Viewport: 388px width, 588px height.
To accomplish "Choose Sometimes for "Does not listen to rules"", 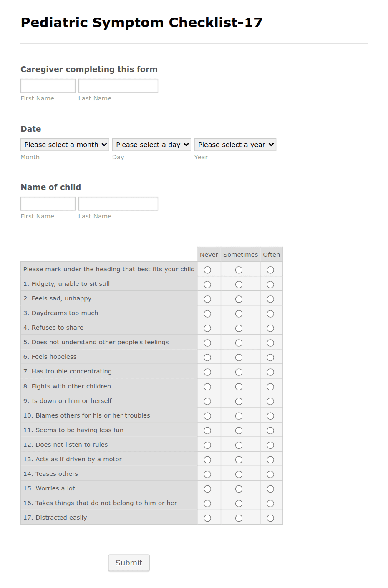I will point(239,444).
